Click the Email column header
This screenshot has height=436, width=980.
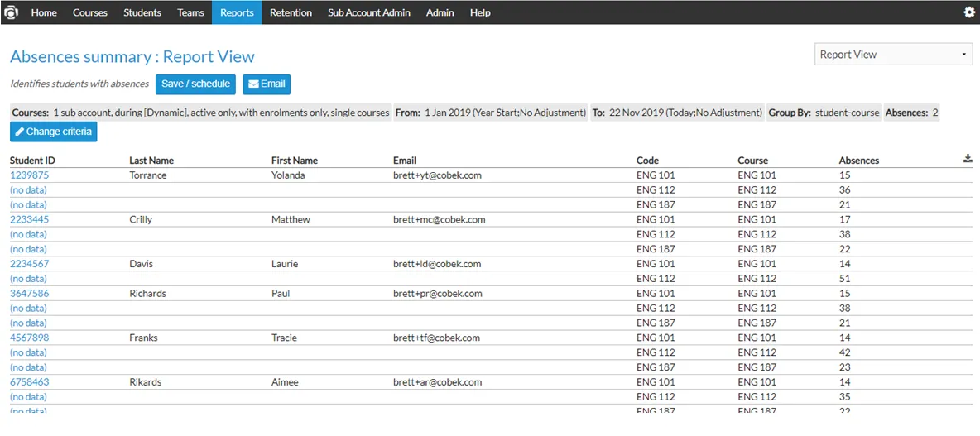(x=405, y=161)
